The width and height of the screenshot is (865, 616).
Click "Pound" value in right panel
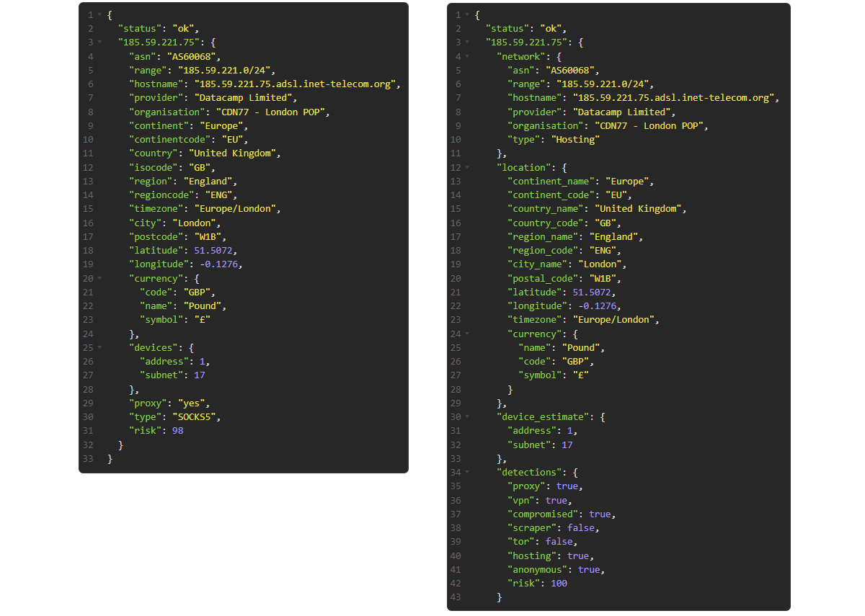(x=582, y=348)
